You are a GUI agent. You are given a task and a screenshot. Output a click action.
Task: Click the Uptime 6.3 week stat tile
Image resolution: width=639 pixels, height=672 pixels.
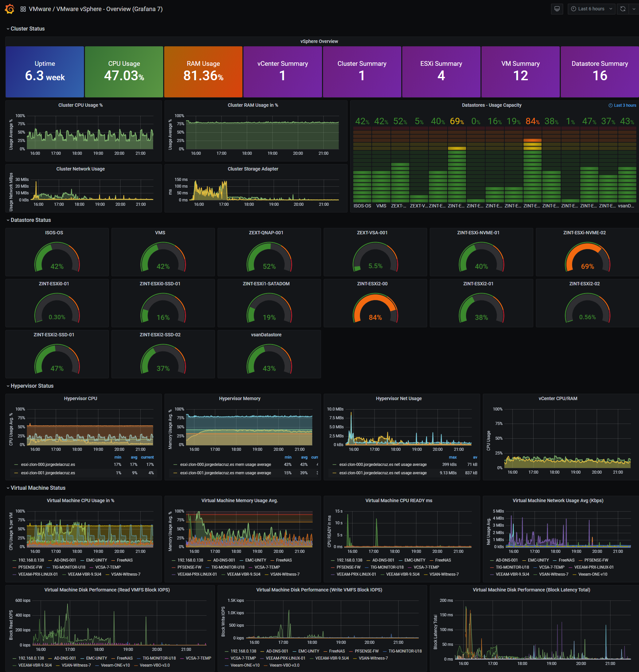click(45, 72)
